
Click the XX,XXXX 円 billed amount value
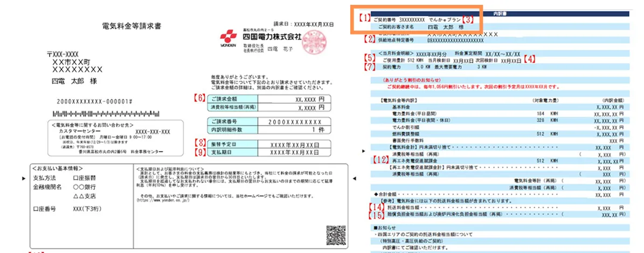coord(310,99)
